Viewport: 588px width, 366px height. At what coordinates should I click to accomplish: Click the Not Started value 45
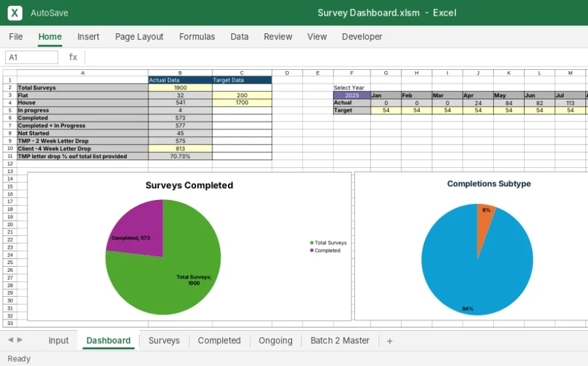coord(180,133)
